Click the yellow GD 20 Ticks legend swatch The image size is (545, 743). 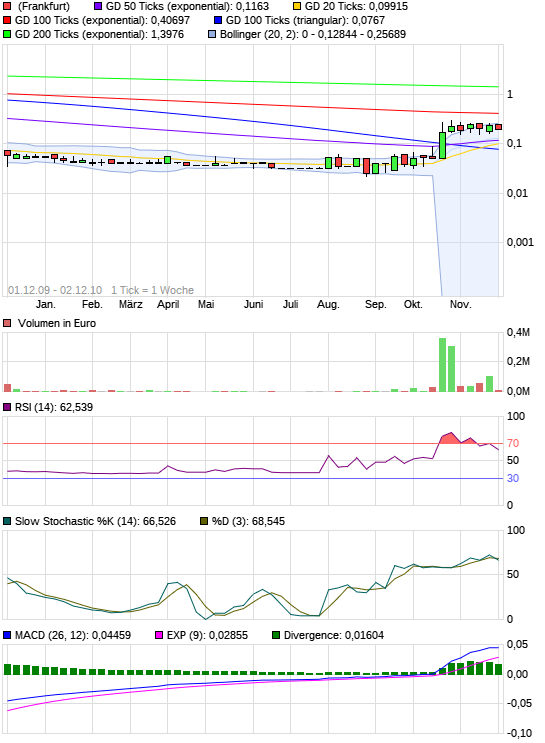[x=297, y=7]
